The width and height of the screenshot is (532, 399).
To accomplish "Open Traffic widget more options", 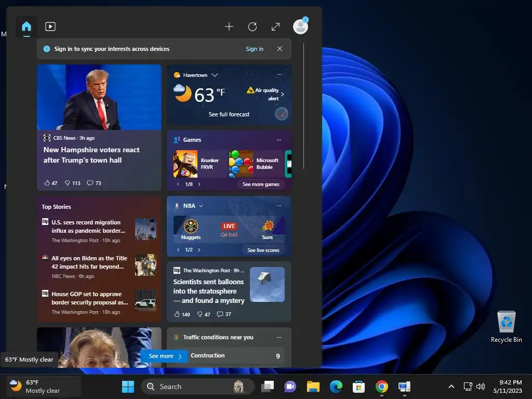I will click(279, 337).
